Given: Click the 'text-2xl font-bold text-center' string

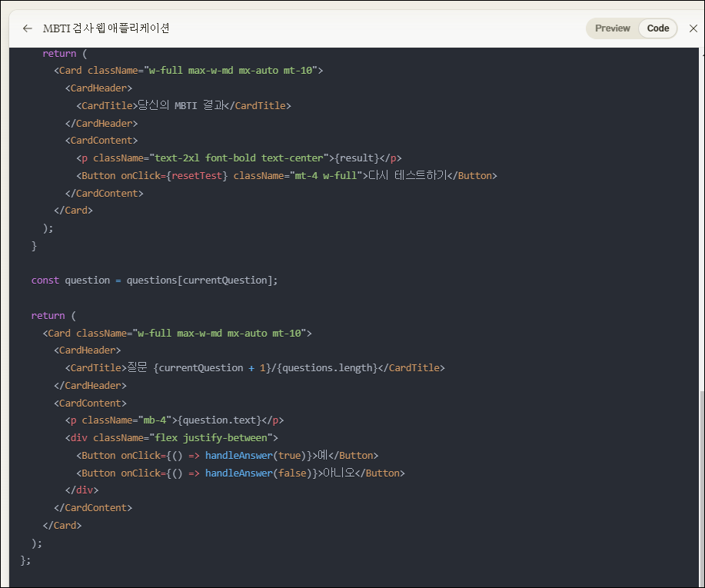Looking at the screenshot, I should [239, 158].
